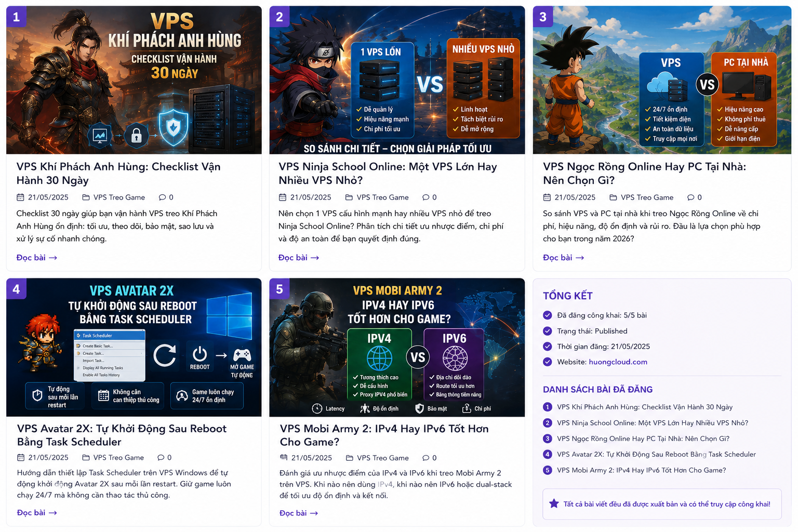Screen dimensions: 798x532
Task: Click calendar icon on Khí Phách Anh Hùng card
Action: 20,197
